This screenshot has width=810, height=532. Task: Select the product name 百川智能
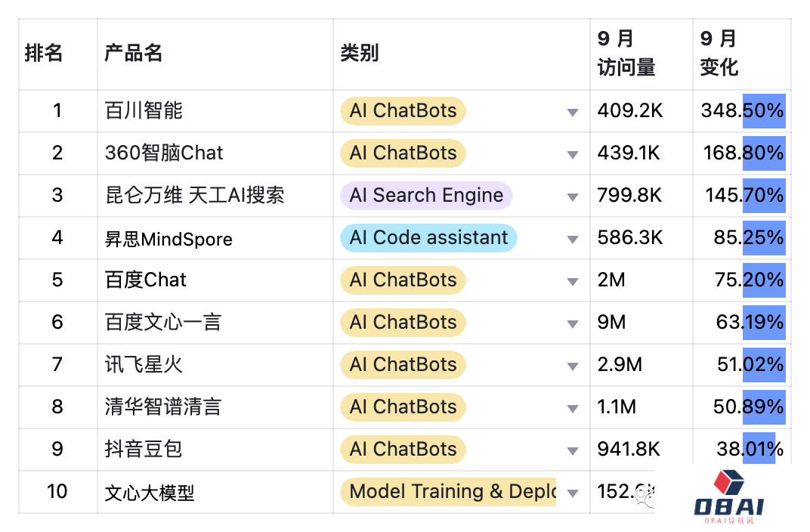tap(144, 110)
